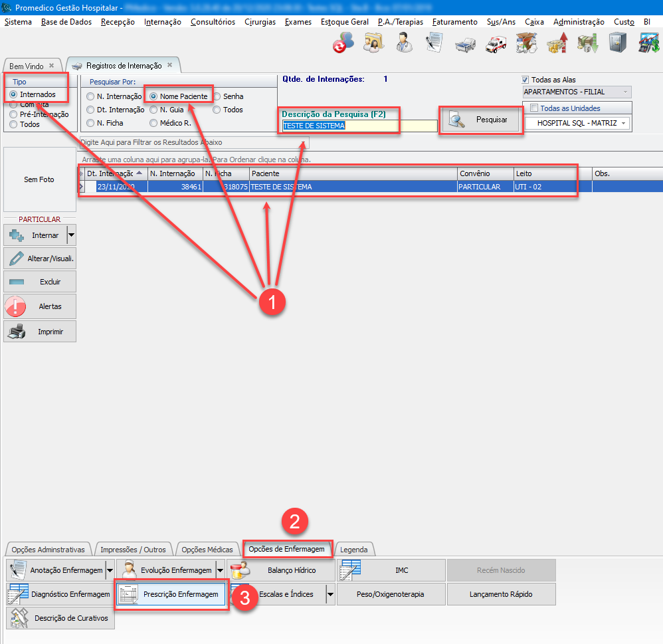Open the HOSPITAL SQL - MATRIZ dropdown
The image size is (663, 644).
(623, 124)
